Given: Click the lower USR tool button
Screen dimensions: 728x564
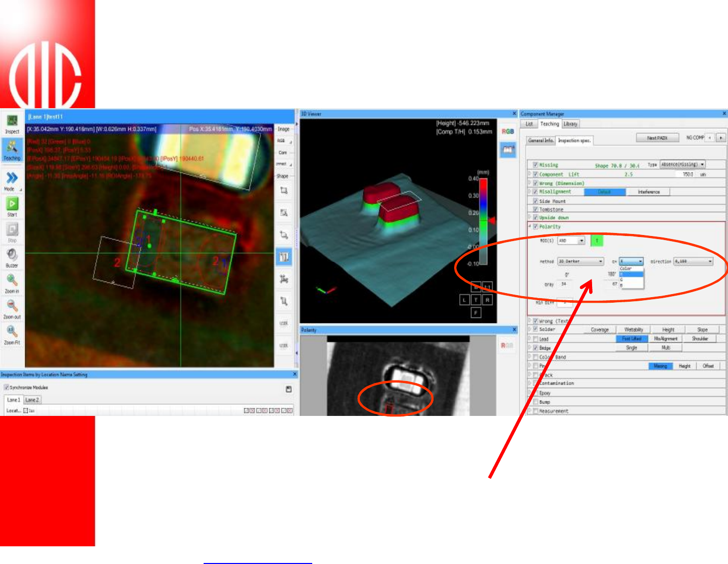Looking at the screenshot, I should point(284,346).
